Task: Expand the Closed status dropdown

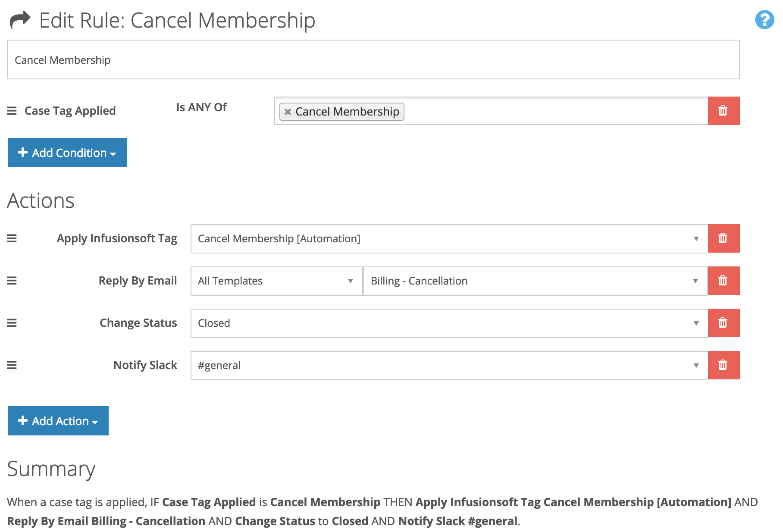Action: (449, 323)
